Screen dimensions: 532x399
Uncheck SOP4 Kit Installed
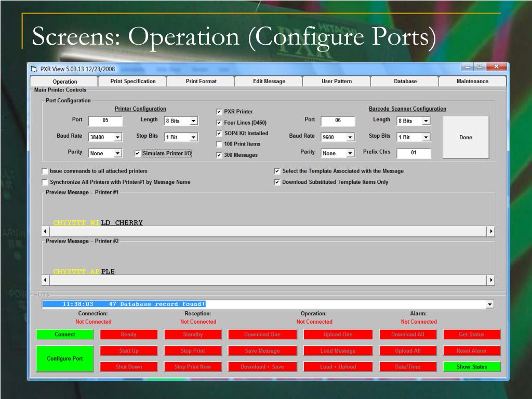pos(219,134)
